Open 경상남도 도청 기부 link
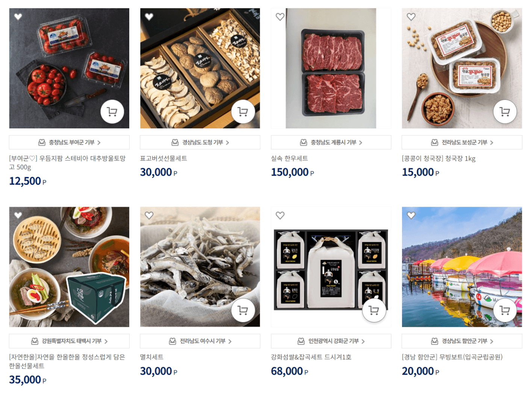The width and height of the screenshot is (532, 393). [x=200, y=142]
